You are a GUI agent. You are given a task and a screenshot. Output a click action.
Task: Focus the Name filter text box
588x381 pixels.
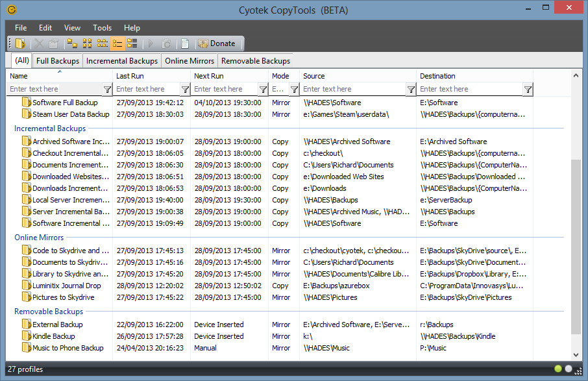[x=55, y=90]
